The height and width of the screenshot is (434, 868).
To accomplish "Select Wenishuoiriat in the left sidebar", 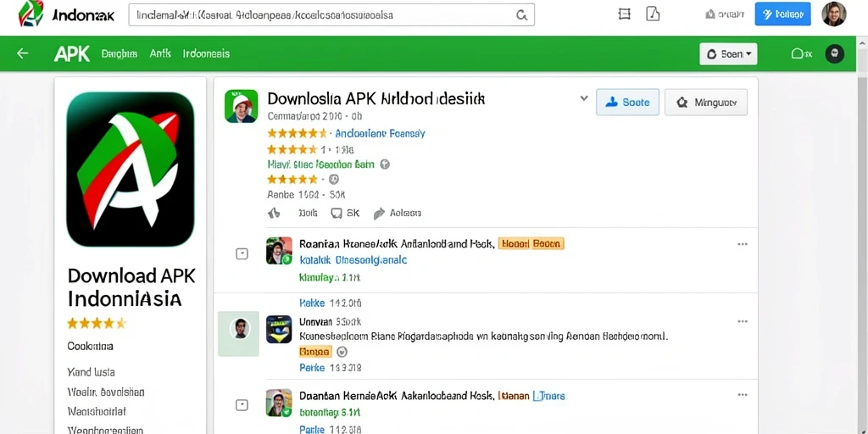I will [97, 411].
